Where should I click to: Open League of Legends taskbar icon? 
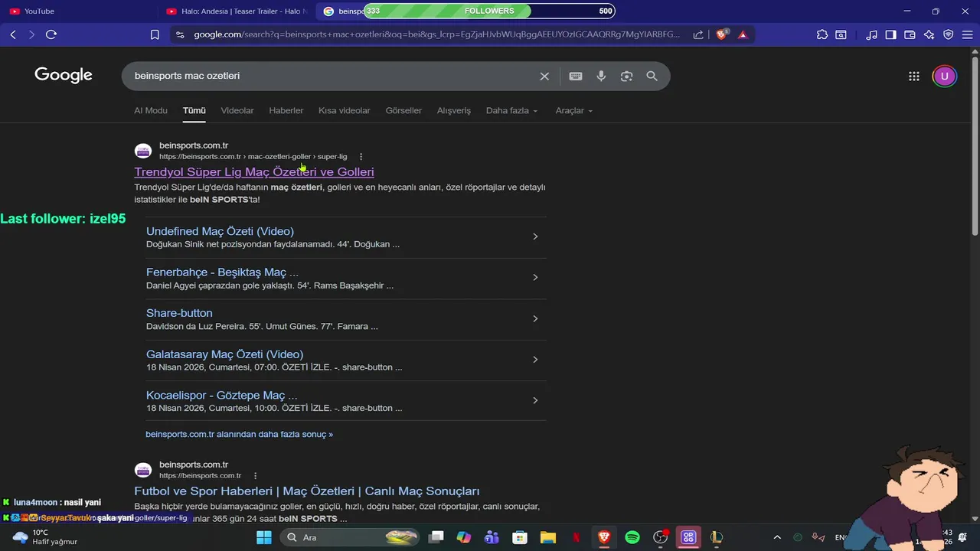click(x=717, y=537)
